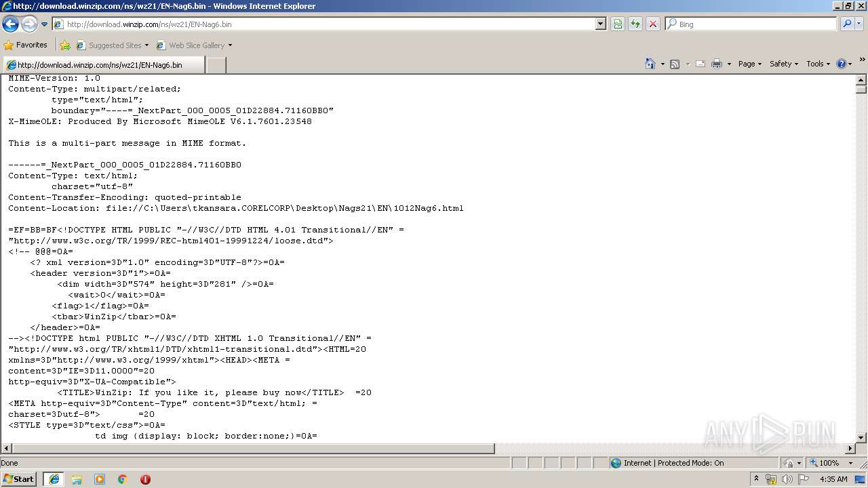Image resolution: width=868 pixels, height=488 pixels.
Task: Click the volume speaker tray icon
Action: tap(787, 479)
